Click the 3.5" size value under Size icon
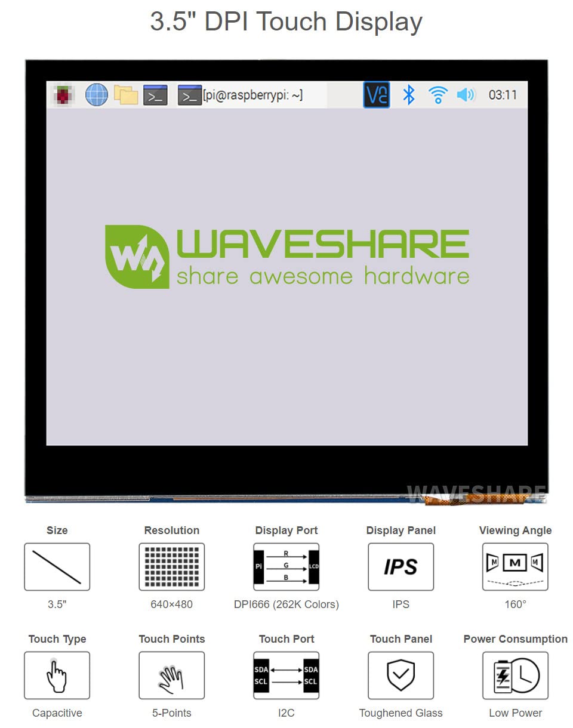 57,604
